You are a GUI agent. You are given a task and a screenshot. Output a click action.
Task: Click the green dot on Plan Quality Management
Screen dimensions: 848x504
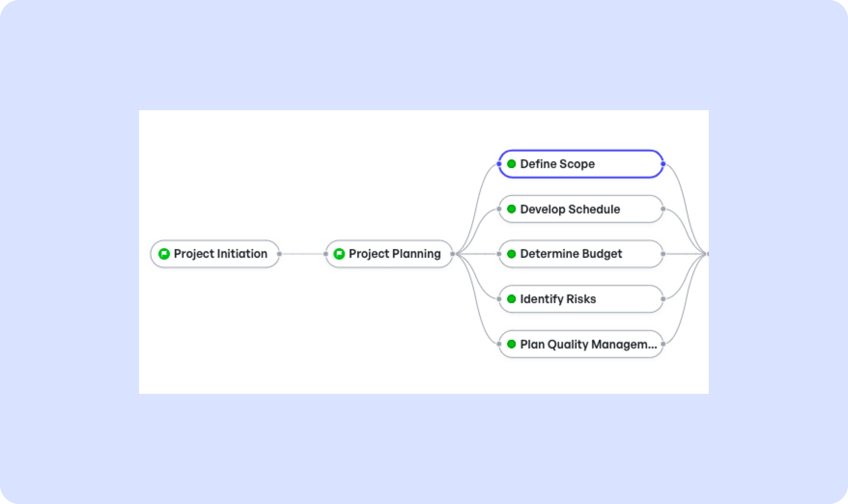[512, 344]
